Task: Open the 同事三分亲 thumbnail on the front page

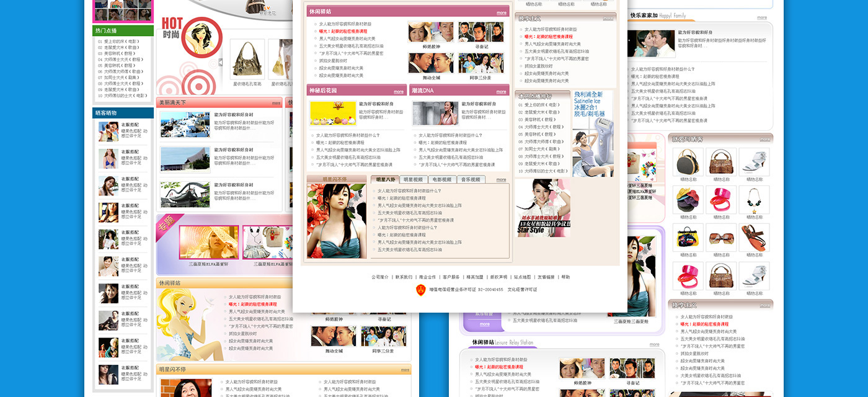Action: (481, 63)
